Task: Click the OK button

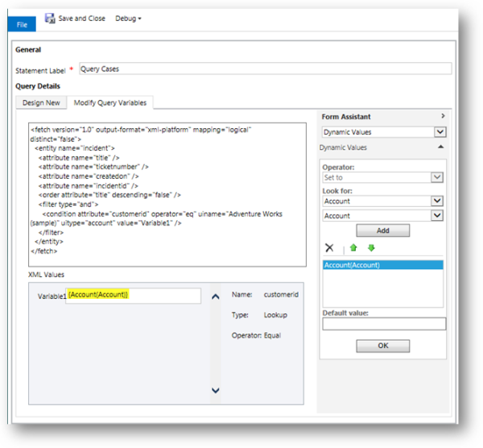Action: [383, 346]
